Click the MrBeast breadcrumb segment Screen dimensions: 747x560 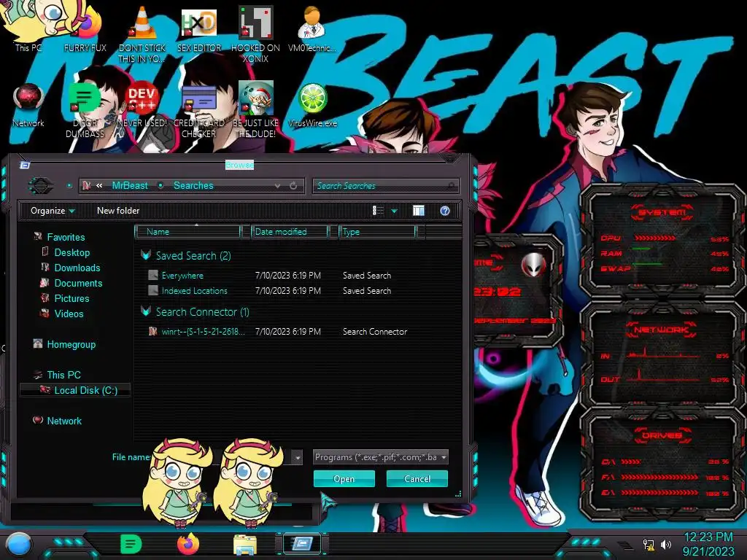130,185
